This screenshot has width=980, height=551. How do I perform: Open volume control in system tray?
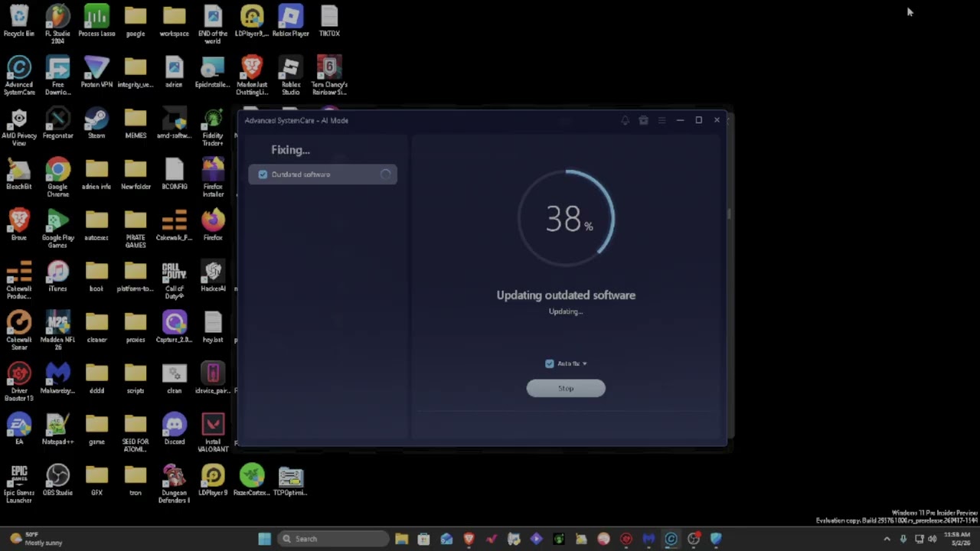click(933, 539)
